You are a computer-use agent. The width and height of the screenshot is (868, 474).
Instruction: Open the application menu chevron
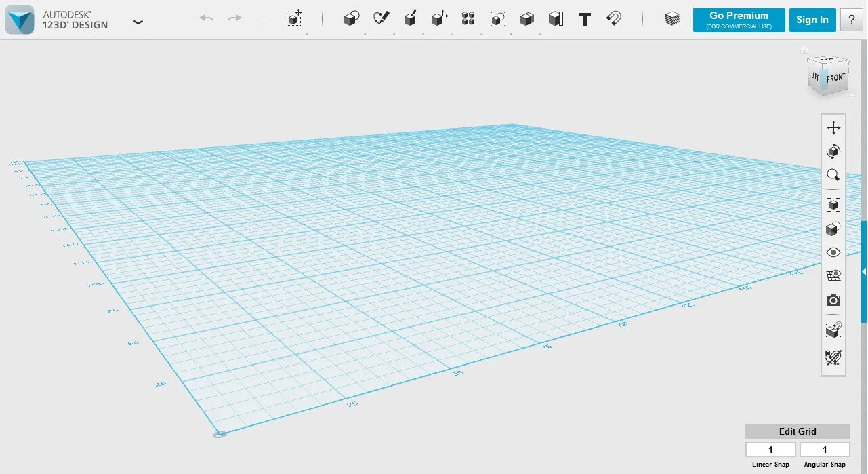[x=138, y=22]
